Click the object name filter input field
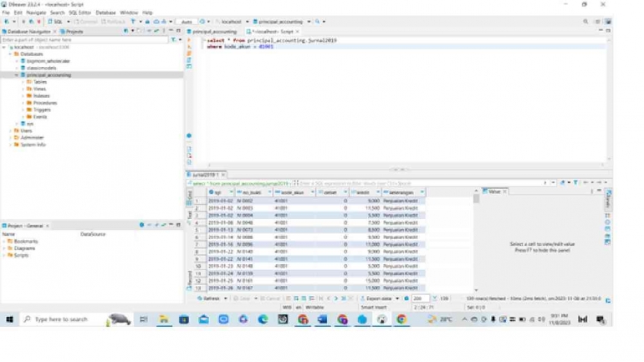 84,40
